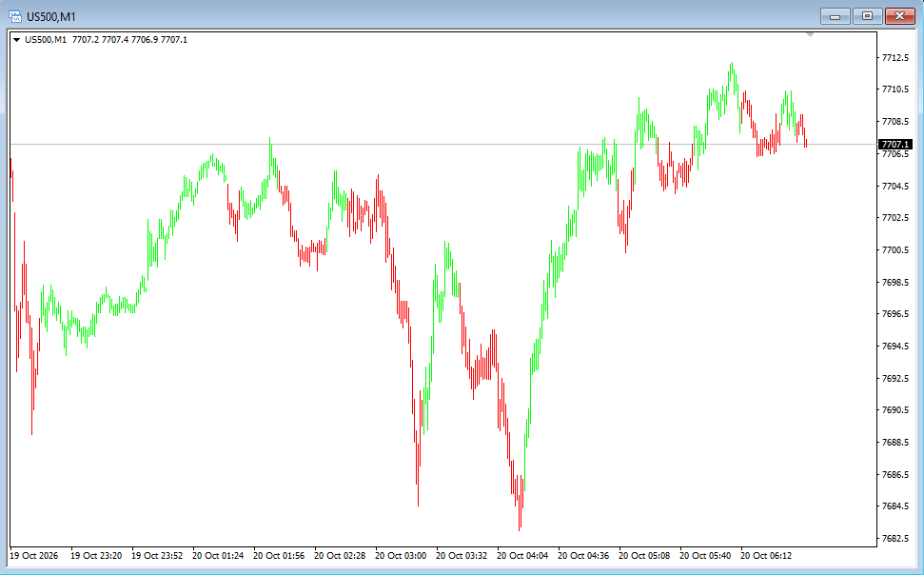The width and height of the screenshot is (924, 575).
Task: Expand the black triangle beside US500,M1 label
Action: 16,40
